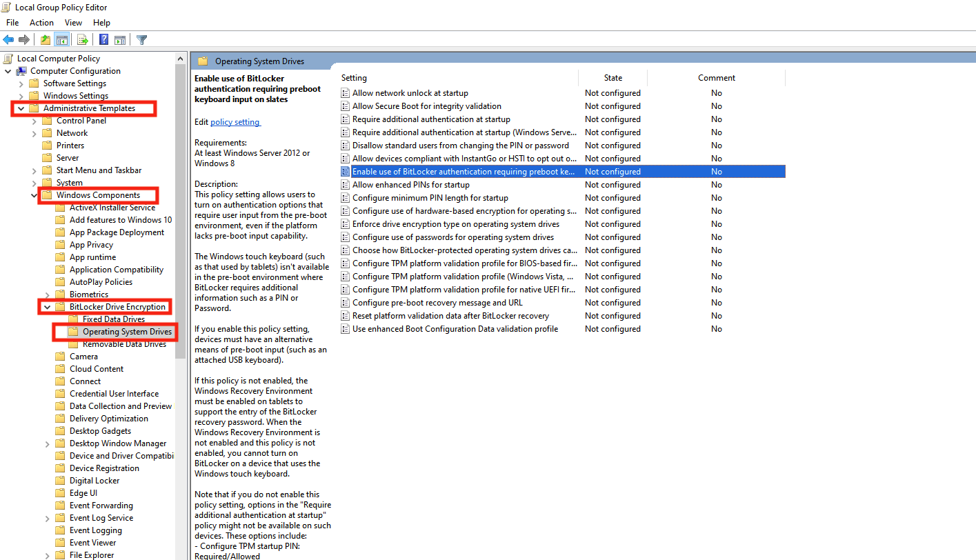Viewport: 976px width, 560px height.
Task: Click folder icon in the Operating System Drives header
Action: coord(203,61)
